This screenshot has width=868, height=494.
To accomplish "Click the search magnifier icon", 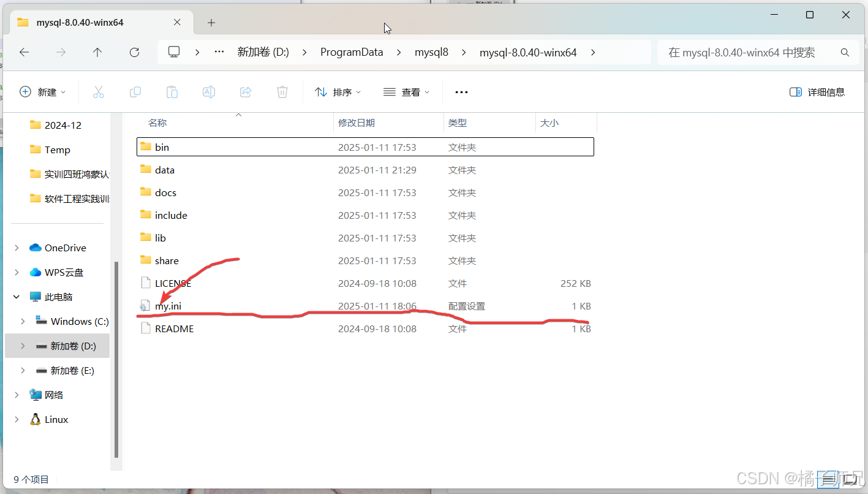I will click(x=845, y=53).
